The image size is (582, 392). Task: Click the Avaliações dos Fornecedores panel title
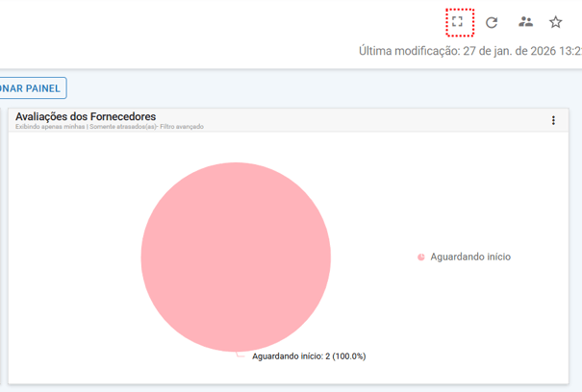(x=86, y=116)
